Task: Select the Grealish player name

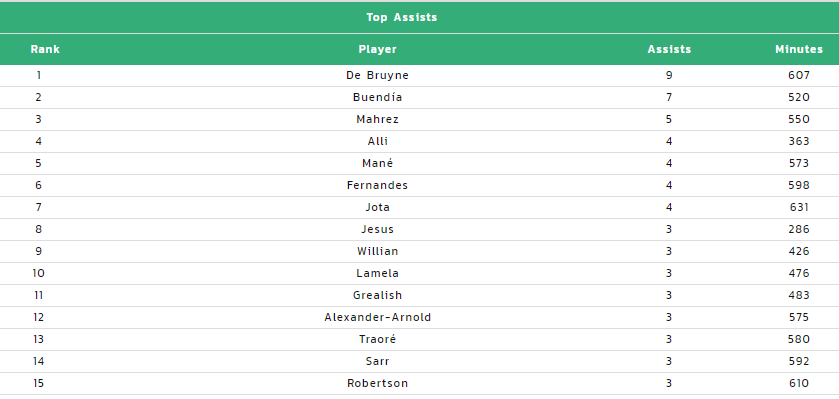Action: (x=377, y=295)
